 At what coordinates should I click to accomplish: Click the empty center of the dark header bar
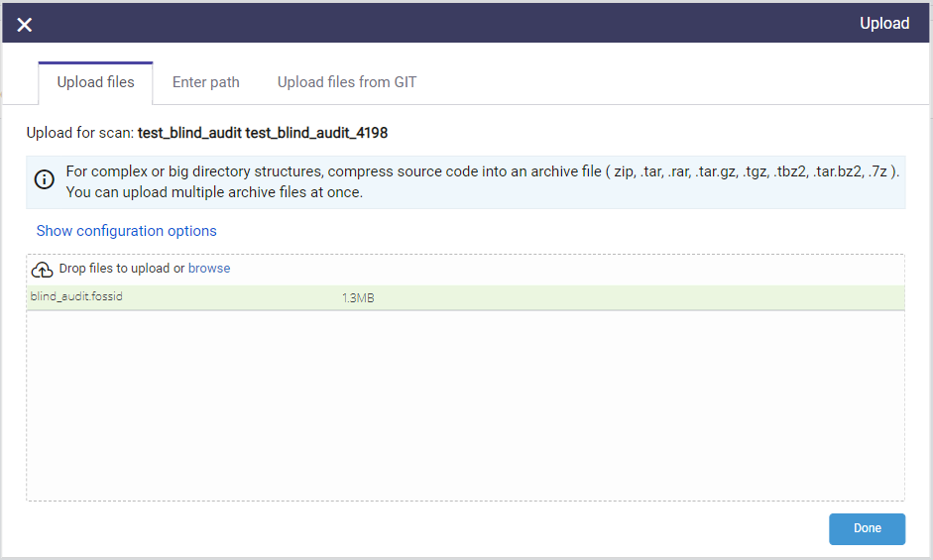point(446,24)
